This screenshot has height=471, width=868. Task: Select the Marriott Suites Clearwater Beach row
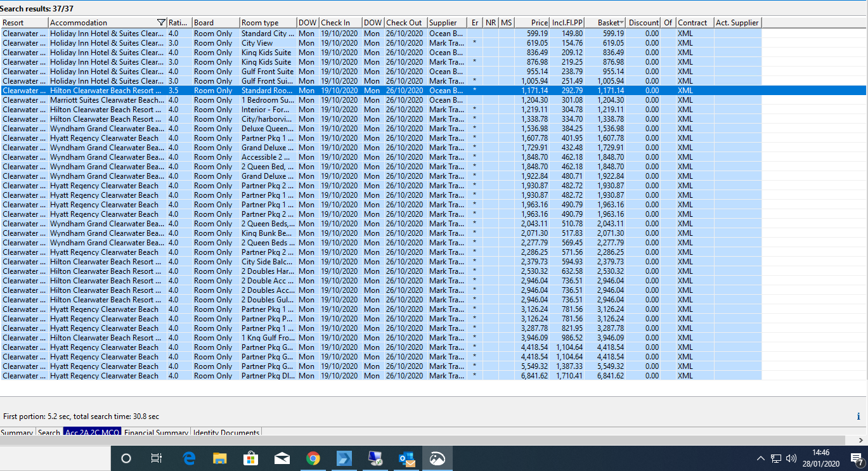tap(380, 100)
